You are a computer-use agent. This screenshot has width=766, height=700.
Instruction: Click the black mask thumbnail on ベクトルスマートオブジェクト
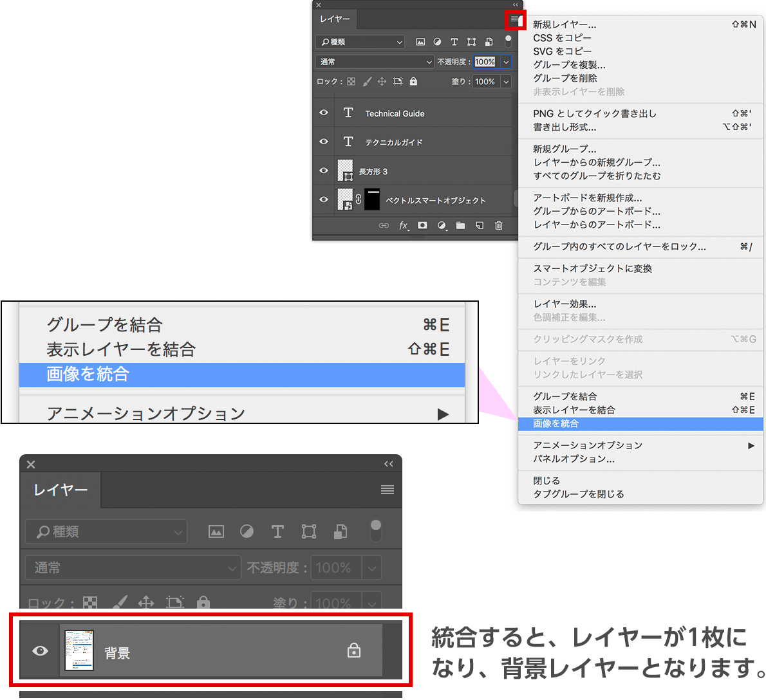coord(372,199)
